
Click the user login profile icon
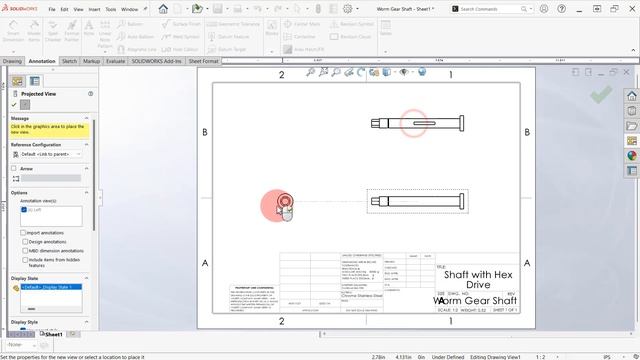544,9
